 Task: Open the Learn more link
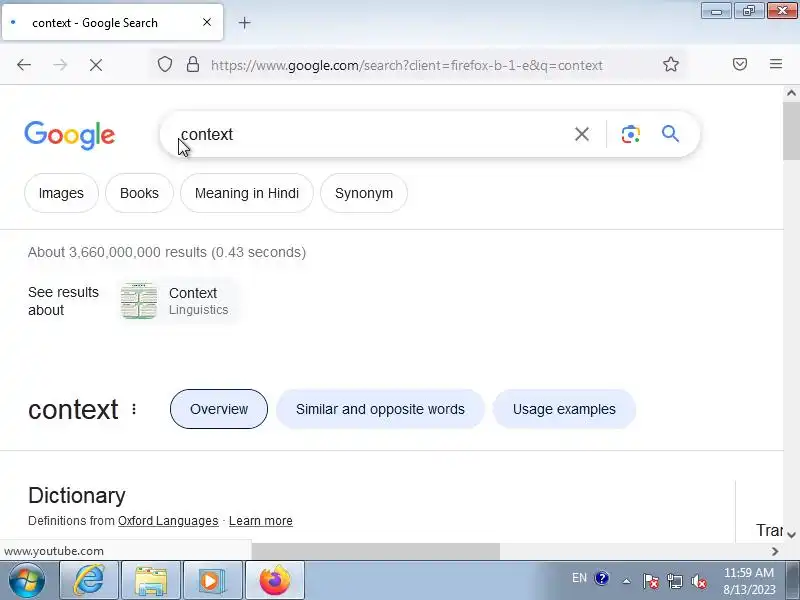(261, 521)
